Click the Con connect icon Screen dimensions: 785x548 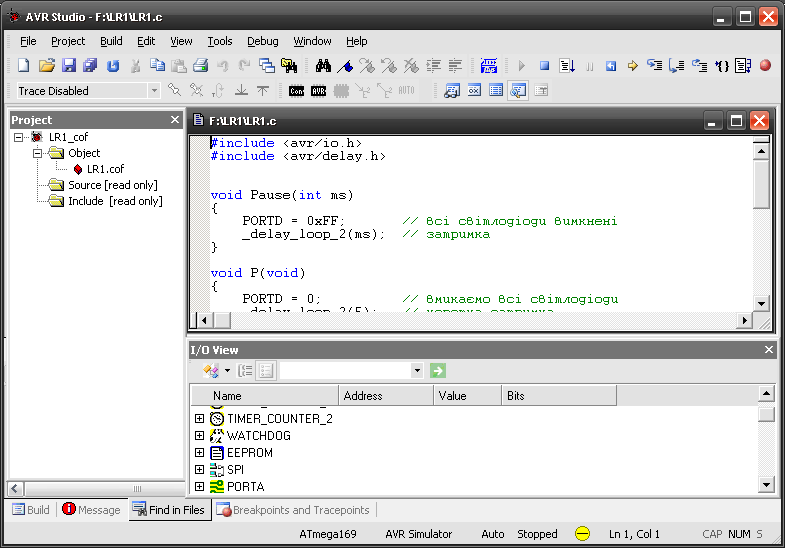tap(296, 91)
